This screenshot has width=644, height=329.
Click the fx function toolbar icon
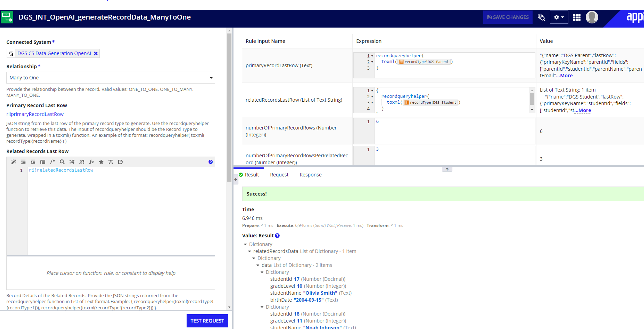(x=92, y=162)
